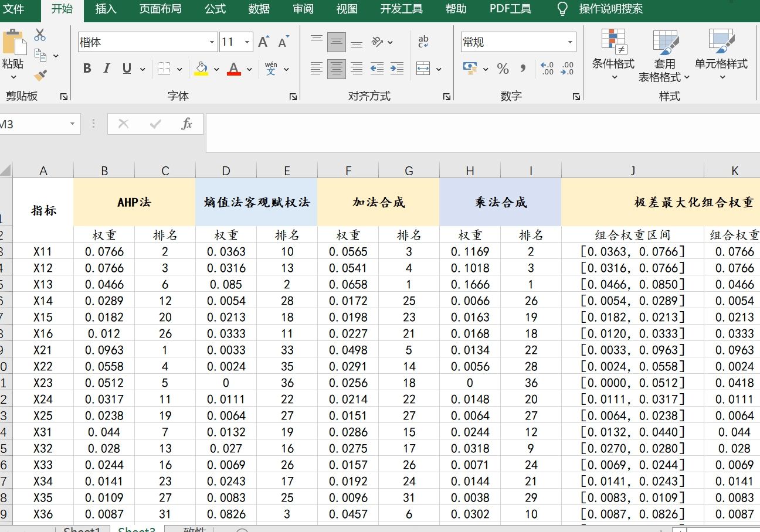Viewport: 760px width, 532px height.
Task: Apply percent style
Action: coord(503,69)
